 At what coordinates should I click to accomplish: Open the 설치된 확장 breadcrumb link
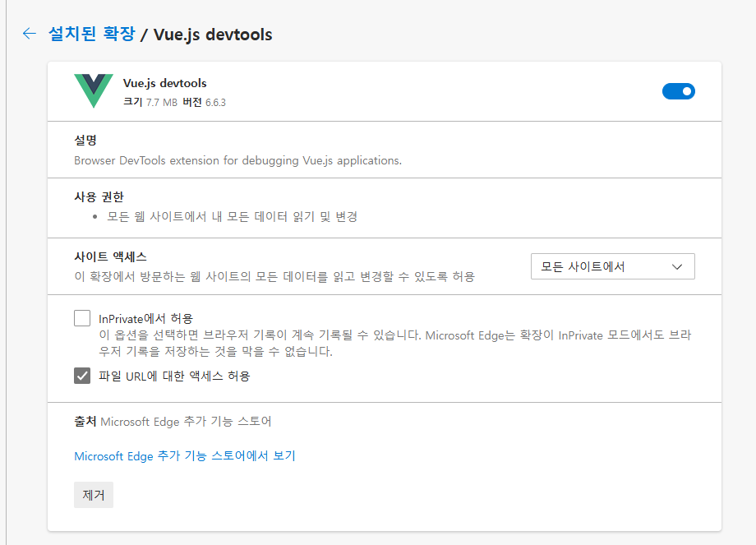pyautogui.click(x=91, y=34)
